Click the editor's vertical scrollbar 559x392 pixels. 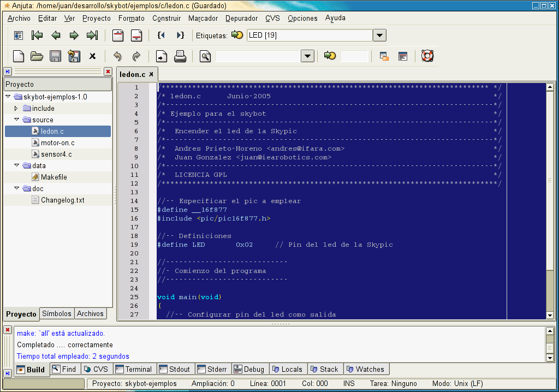coord(550,180)
